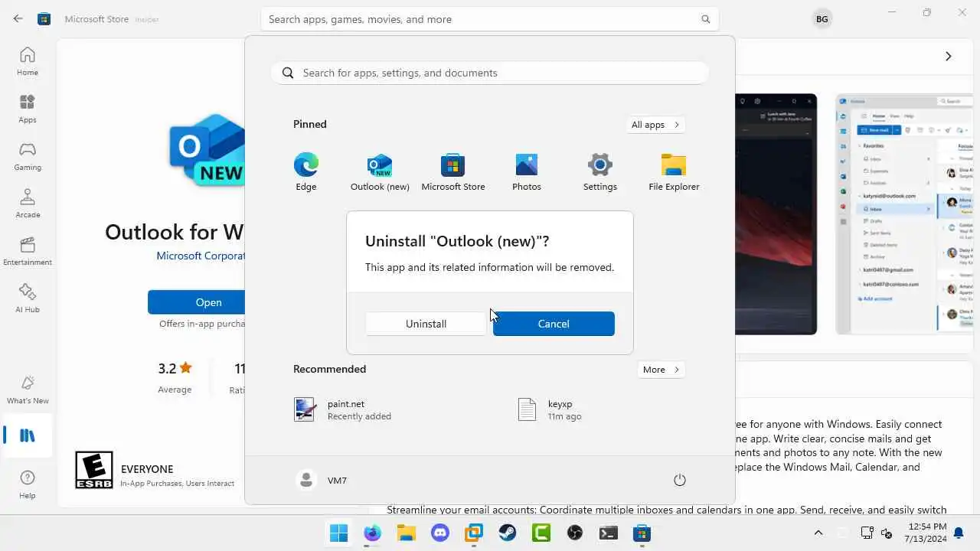Open Store Library icon
The width and height of the screenshot is (980, 551).
click(28, 435)
